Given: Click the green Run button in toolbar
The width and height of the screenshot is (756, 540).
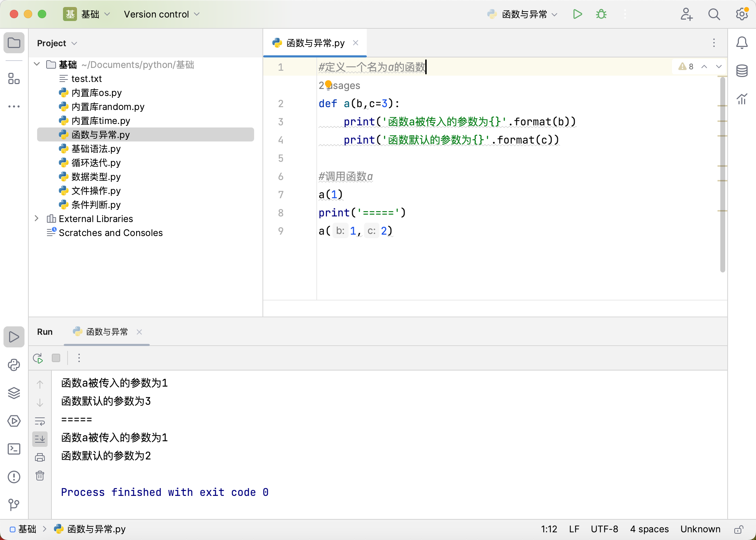Looking at the screenshot, I should [x=577, y=14].
